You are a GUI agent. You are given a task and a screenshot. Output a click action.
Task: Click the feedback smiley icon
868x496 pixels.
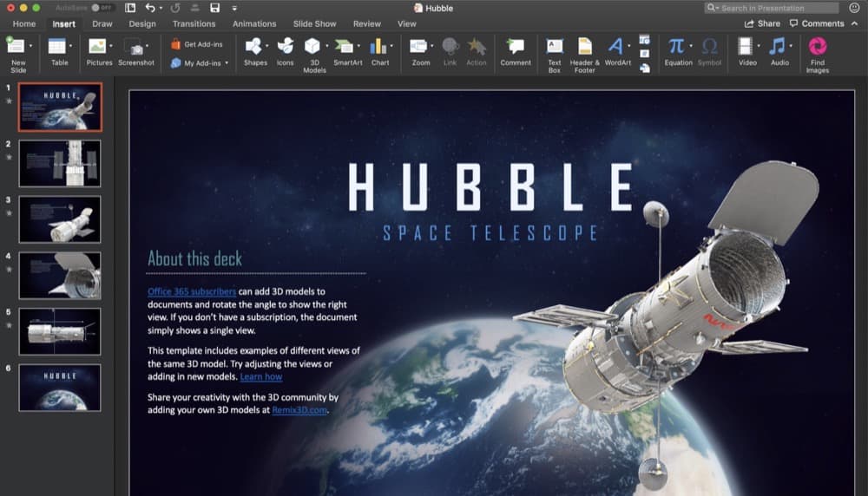pyautogui.click(x=854, y=8)
